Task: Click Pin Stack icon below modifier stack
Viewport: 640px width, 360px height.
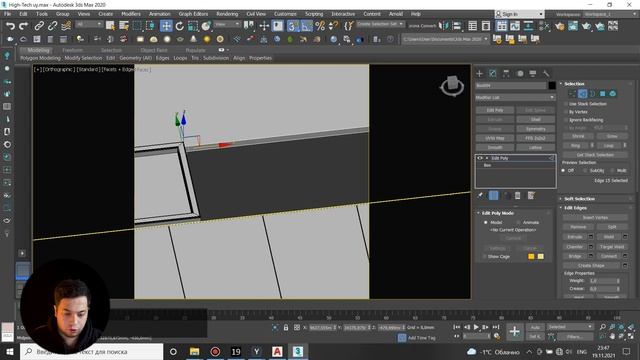Action: [x=480, y=196]
